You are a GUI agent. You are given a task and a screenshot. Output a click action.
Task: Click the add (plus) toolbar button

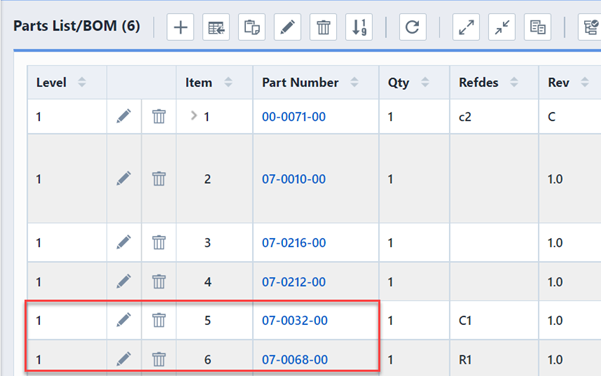point(180,27)
